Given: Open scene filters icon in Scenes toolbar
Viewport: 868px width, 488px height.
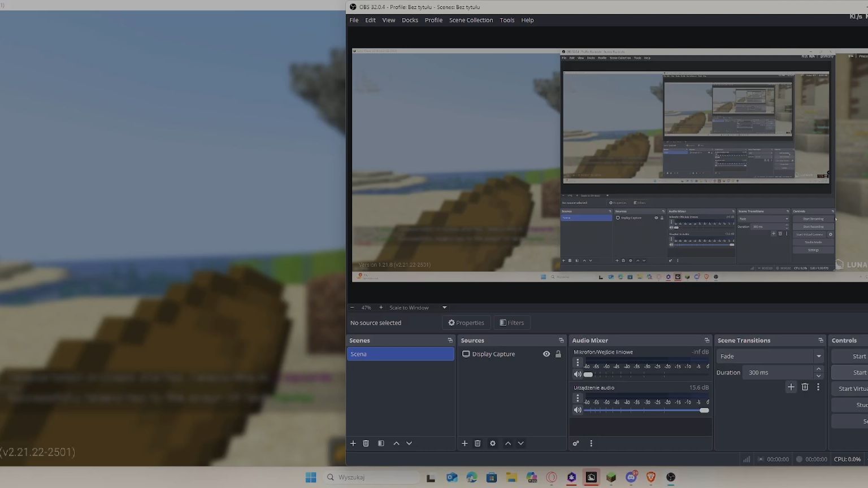Looking at the screenshot, I should [x=381, y=443].
